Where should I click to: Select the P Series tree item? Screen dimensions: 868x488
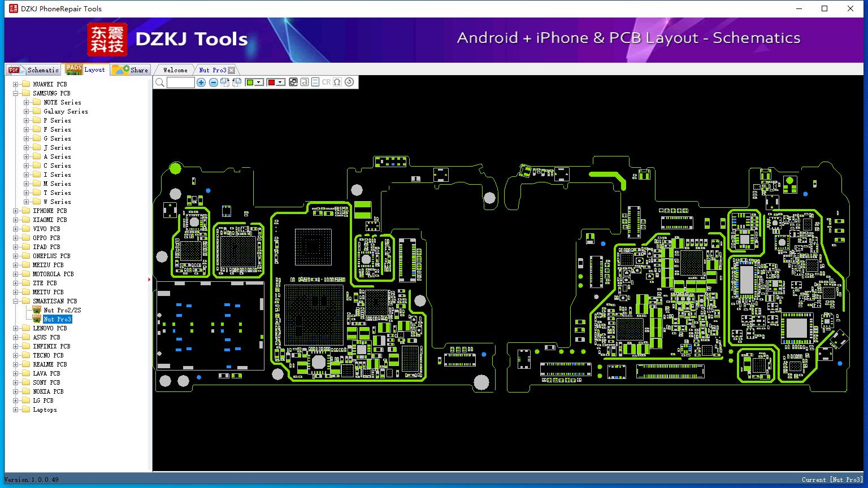pos(57,120)
